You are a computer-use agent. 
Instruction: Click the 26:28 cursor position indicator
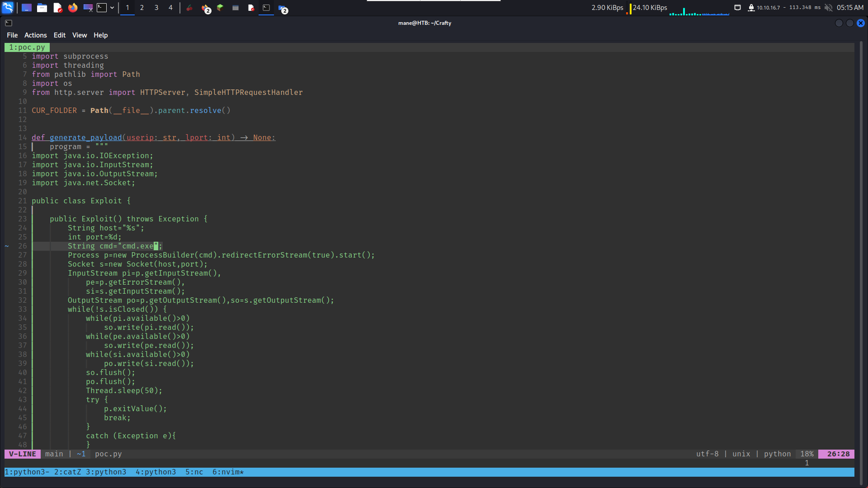836,454
